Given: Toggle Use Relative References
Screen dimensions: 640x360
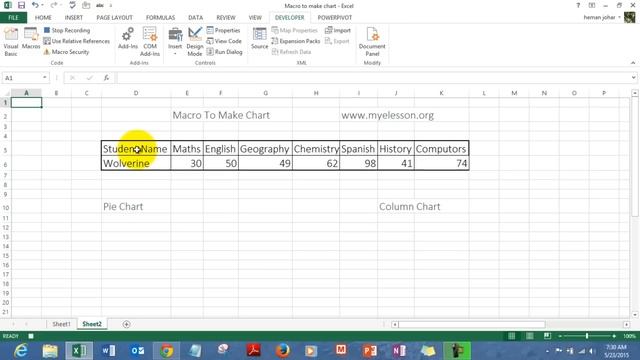Looking at the screenshot, I should pos(77,41).
